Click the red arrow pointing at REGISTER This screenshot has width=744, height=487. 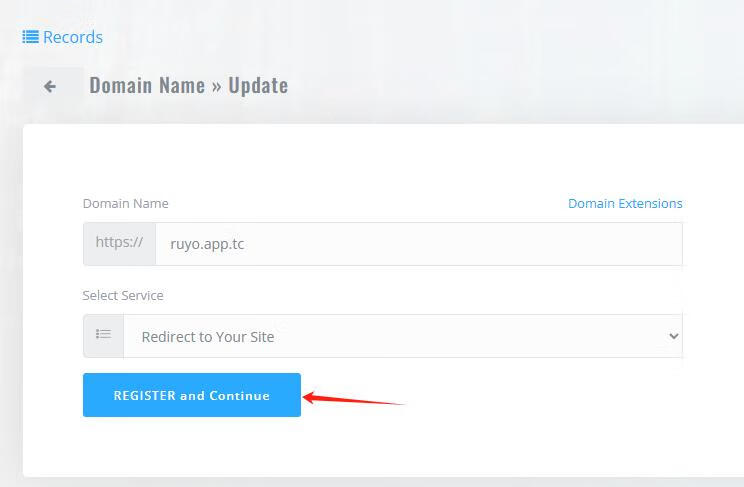pos(352,399)
